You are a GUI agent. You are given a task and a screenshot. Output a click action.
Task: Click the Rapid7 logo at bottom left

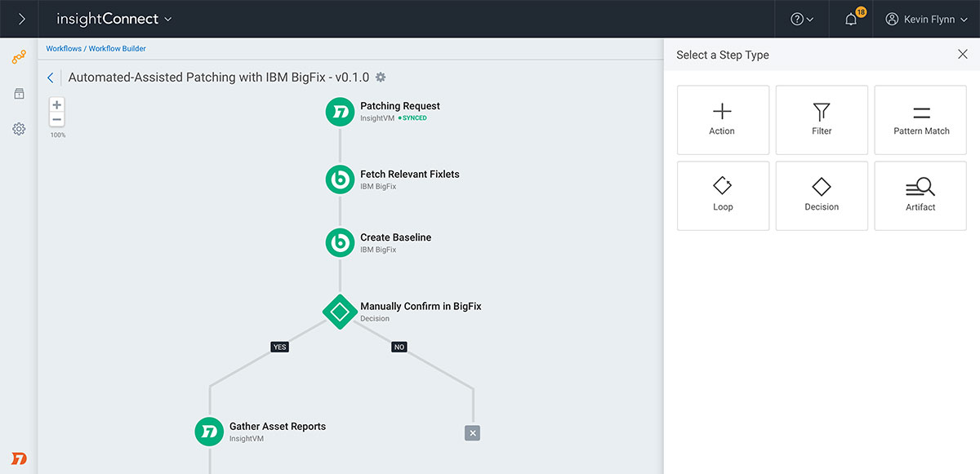coord(19,458)
